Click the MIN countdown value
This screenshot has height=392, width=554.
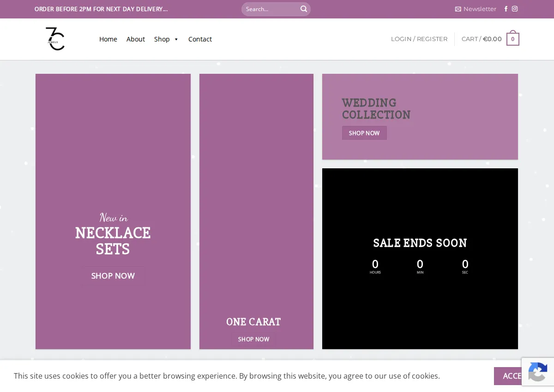coord(420,264)
